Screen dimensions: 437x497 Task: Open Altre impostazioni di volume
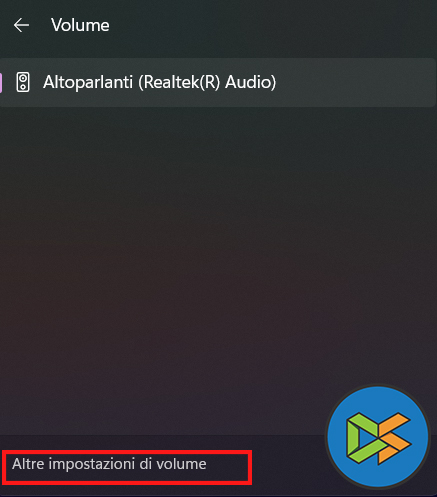[109, 464]
